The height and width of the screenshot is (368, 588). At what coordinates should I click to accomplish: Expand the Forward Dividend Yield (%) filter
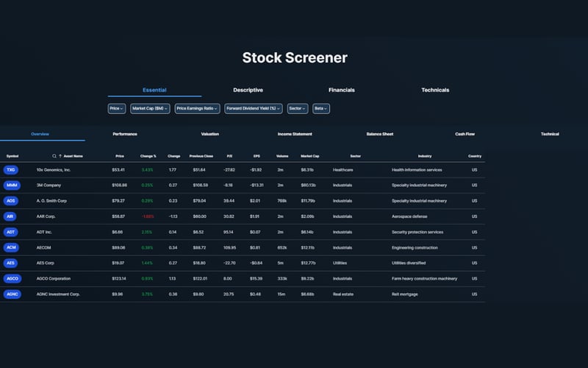click(254, 108)
